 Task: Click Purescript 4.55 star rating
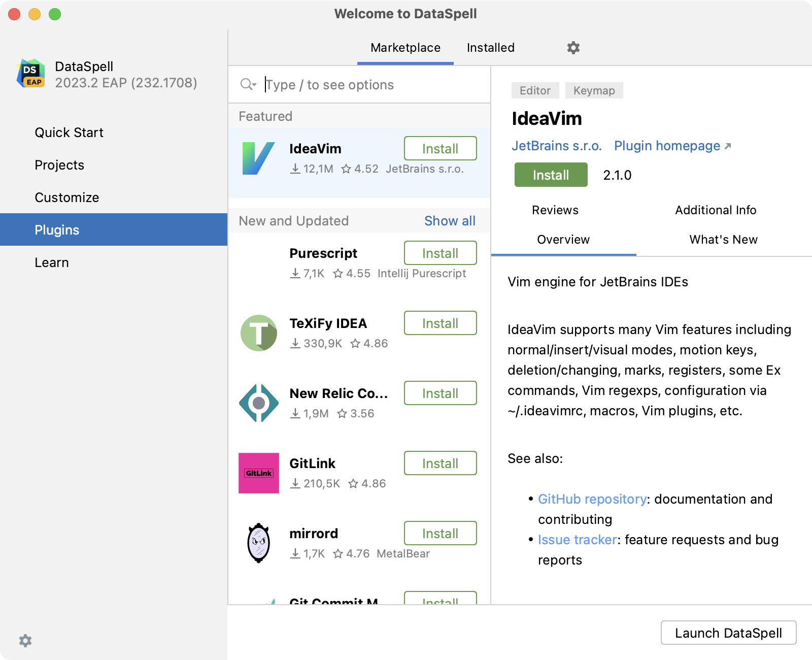click(352, 274)
